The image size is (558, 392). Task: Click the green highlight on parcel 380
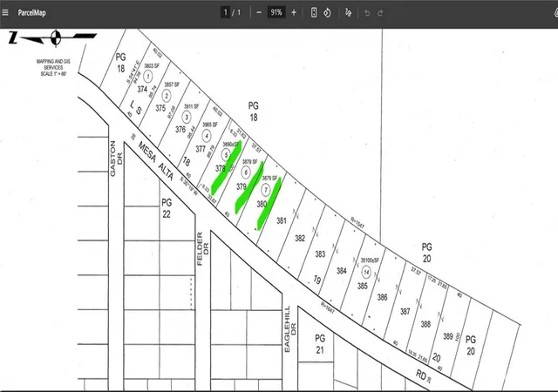click(269, 204)
